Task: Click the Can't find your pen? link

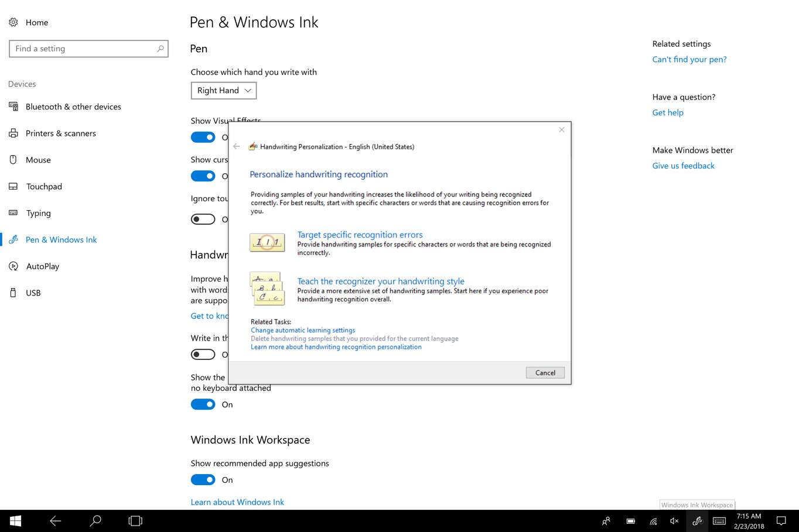Action: [689, 59]
